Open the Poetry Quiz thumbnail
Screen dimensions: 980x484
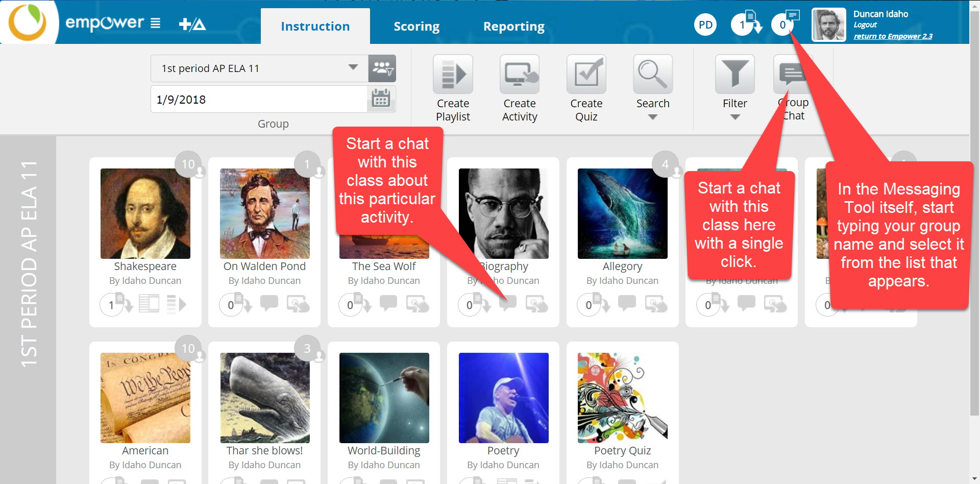click(623, 398)
